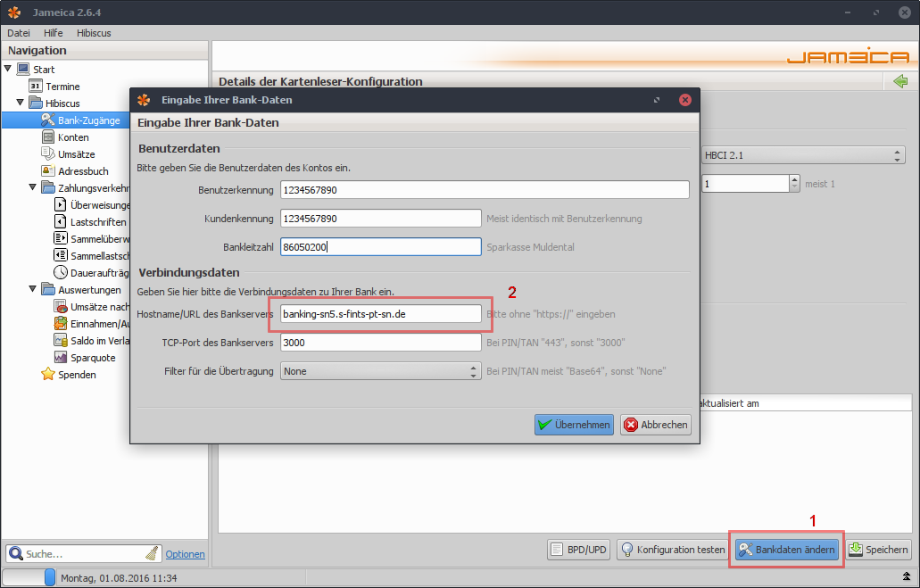The height and width of the screenshot is (588, 920).
Task: Collapse the Zahlungsverkehr tree node
Action: 32,187
